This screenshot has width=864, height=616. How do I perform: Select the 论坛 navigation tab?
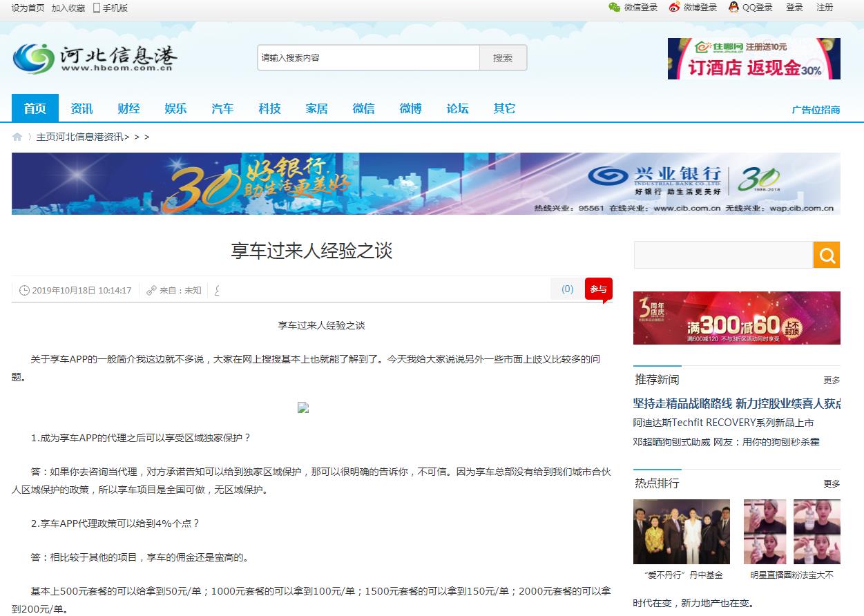[x=458, y=108]
